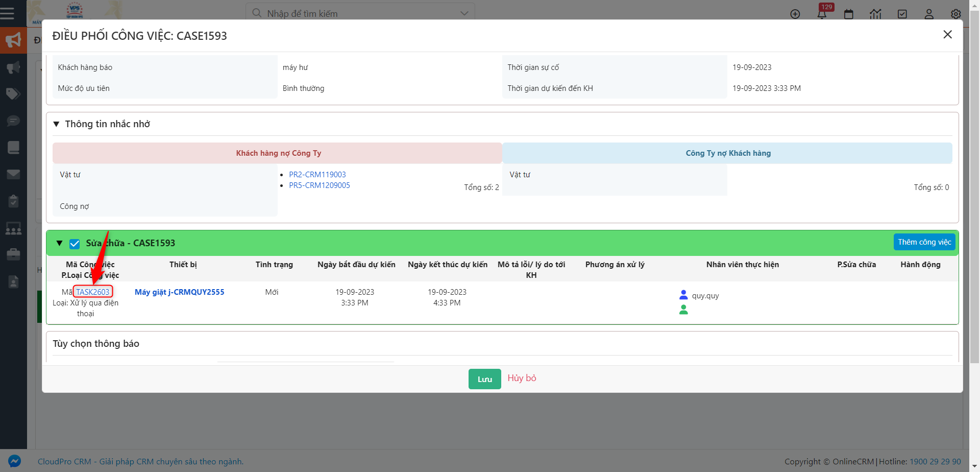Viewport: 980px width, 472px height.
Task: Call hotline 1900 29 29 90 link
Action: tap(935, 461)
